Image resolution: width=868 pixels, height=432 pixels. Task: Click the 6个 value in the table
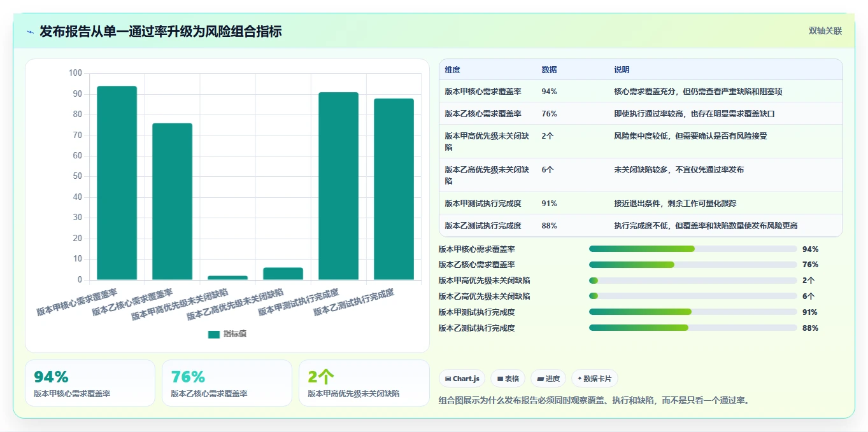547,170
